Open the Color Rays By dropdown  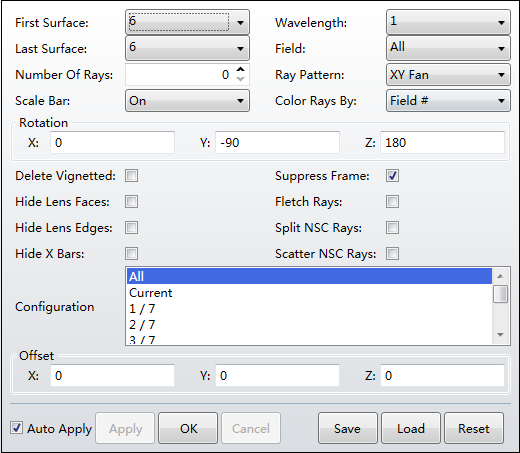pos(448,101)
